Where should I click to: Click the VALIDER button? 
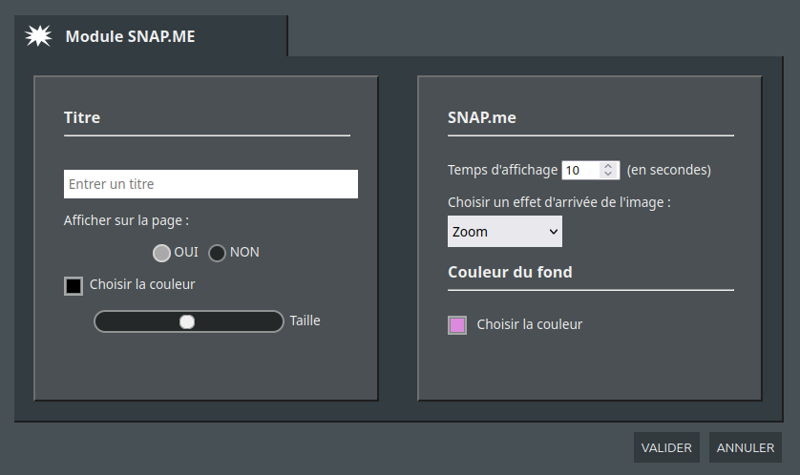point(666,447)
